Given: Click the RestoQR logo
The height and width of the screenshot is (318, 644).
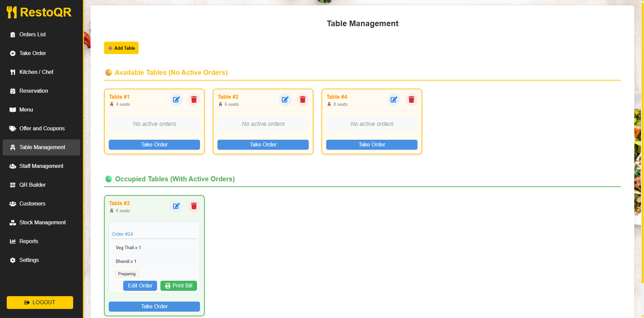Looking at the screenshot, I should tap(39, 12).
